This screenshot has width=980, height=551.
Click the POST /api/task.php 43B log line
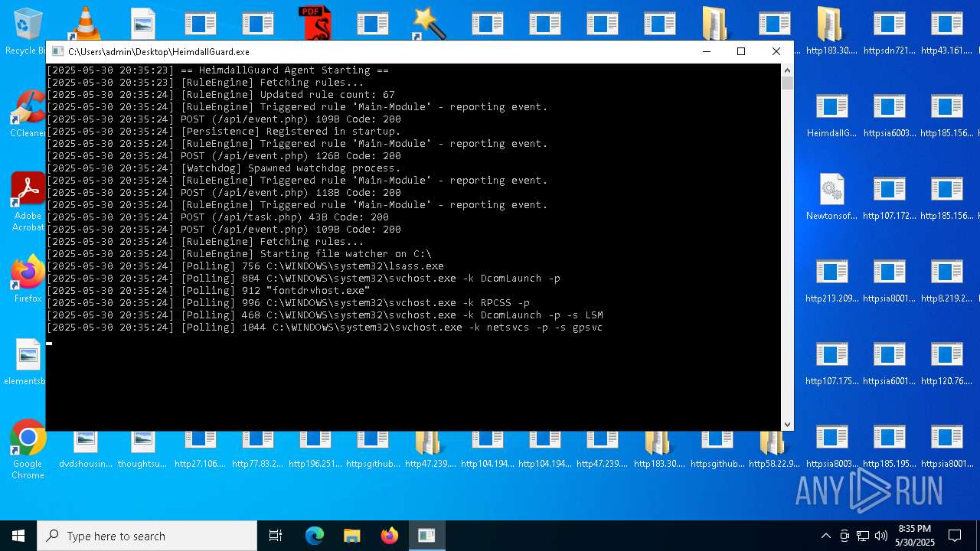[x=218, y=217]
